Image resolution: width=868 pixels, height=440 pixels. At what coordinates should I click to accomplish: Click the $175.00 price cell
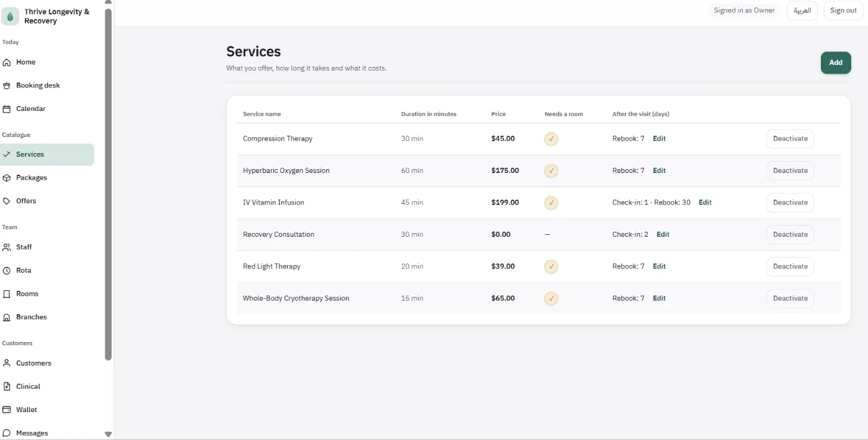point(505,170)
